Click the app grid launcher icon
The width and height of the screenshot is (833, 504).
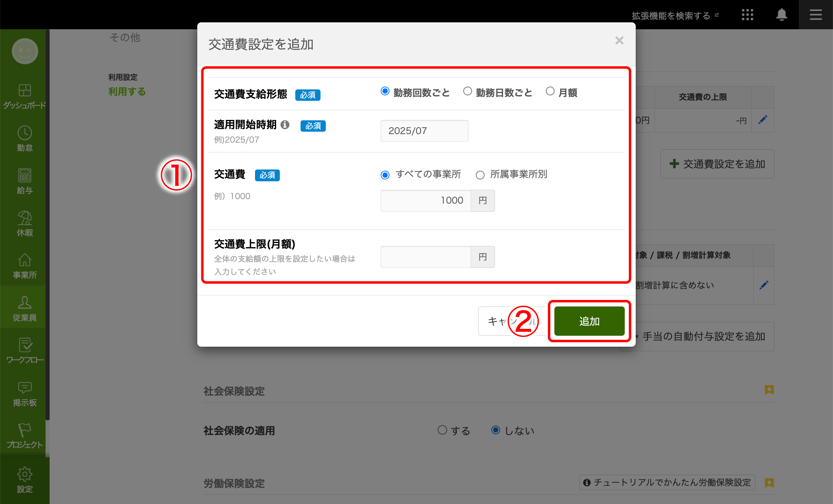point(747,15)
